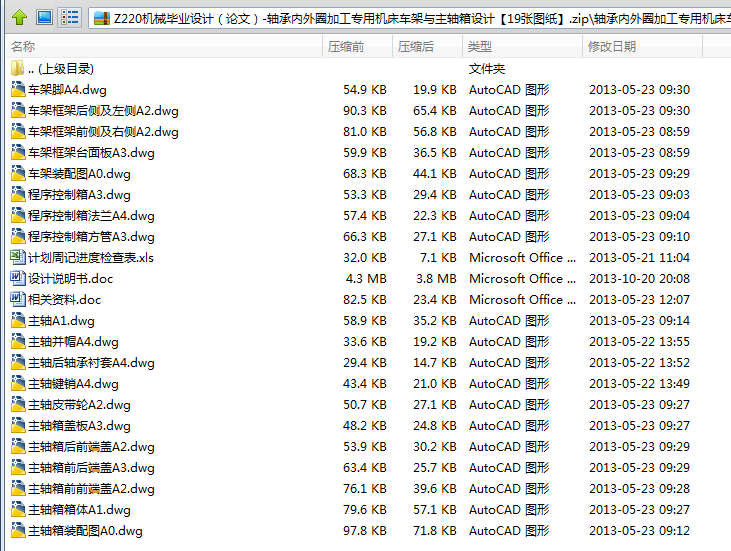This screenshot has width=731, height=551.
Task: Select the file name 相关资料.doc
Action: 64,299
